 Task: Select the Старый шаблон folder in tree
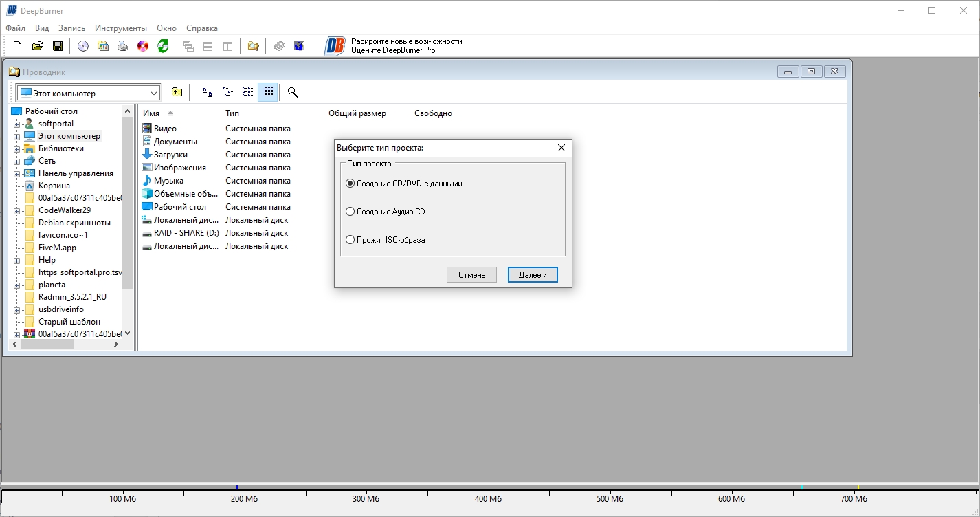pos(69,322)
